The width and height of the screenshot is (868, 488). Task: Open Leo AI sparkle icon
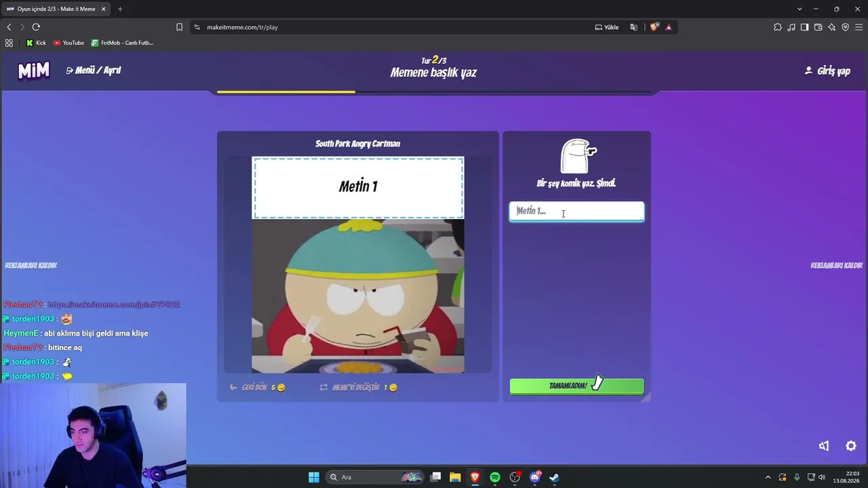pos(831,27)
